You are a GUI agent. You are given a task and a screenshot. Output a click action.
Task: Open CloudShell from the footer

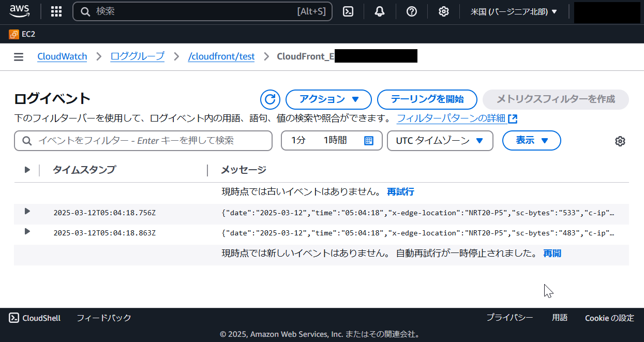coord(35,318)
